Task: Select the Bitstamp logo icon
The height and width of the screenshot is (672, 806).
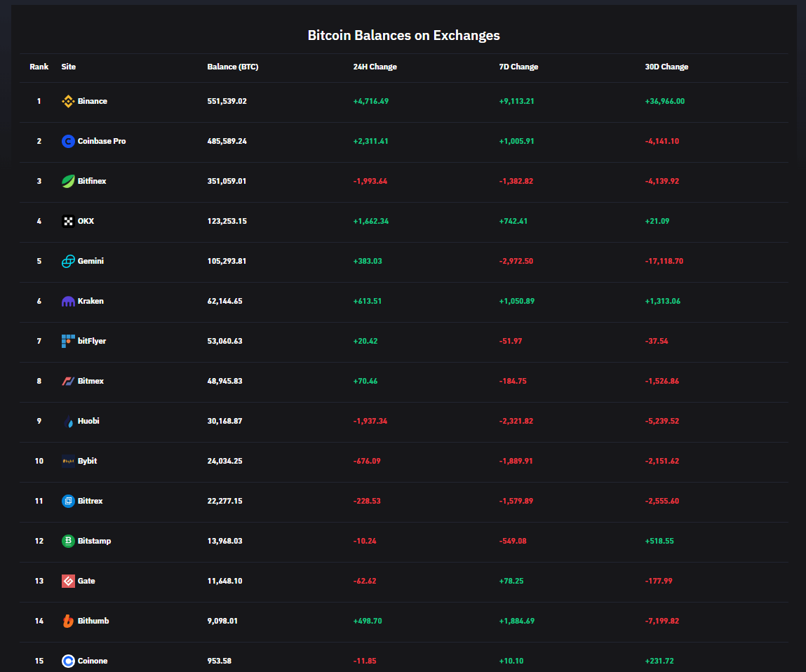Action: tap(67, 541)
